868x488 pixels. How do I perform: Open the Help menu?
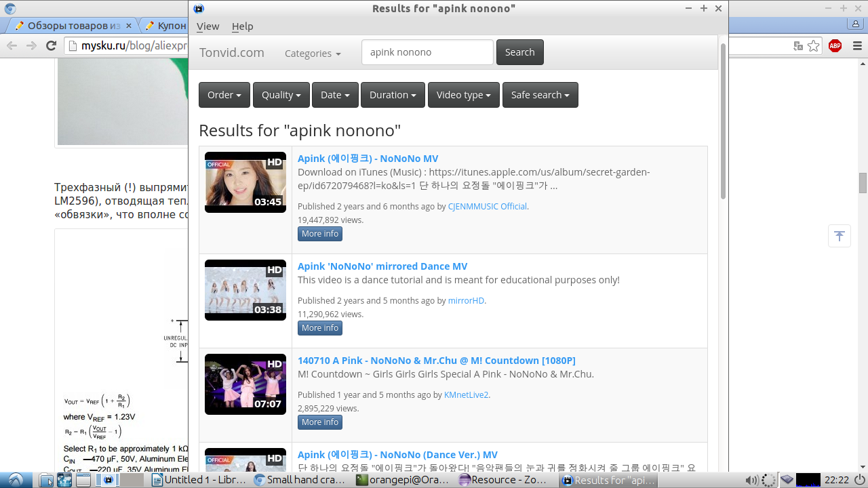(242, 26)
